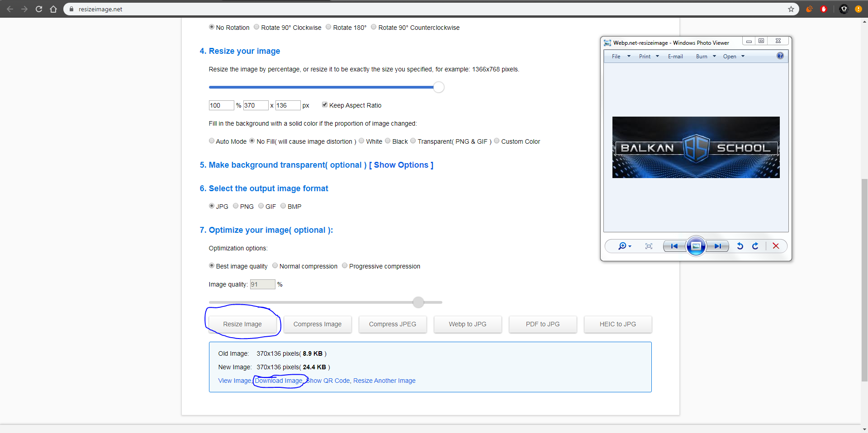Click the Show QR Code link
868x433 pixels.
(328, 381)
